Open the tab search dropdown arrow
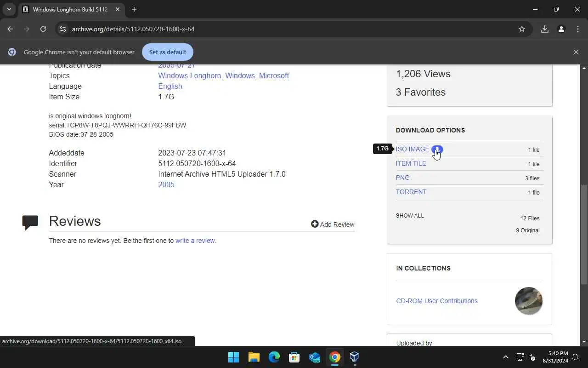Viewport: 588px width, 368px height. (x=9, y=9)
